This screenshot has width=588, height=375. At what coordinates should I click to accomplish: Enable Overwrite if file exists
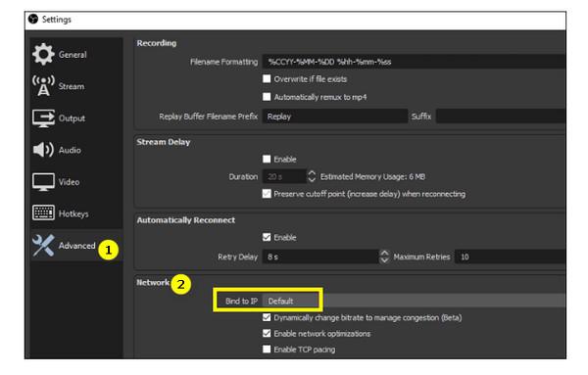click(x=267, y=78)
